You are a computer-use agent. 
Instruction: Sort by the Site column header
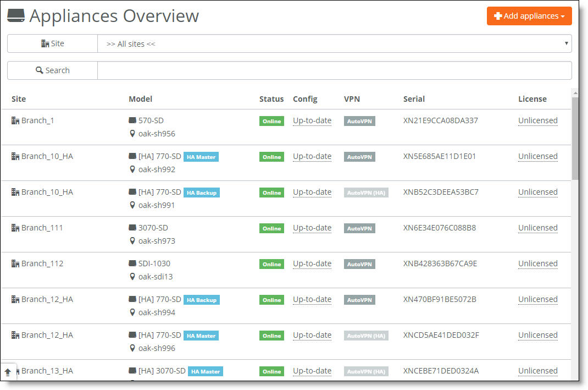[x=19, y=99]
